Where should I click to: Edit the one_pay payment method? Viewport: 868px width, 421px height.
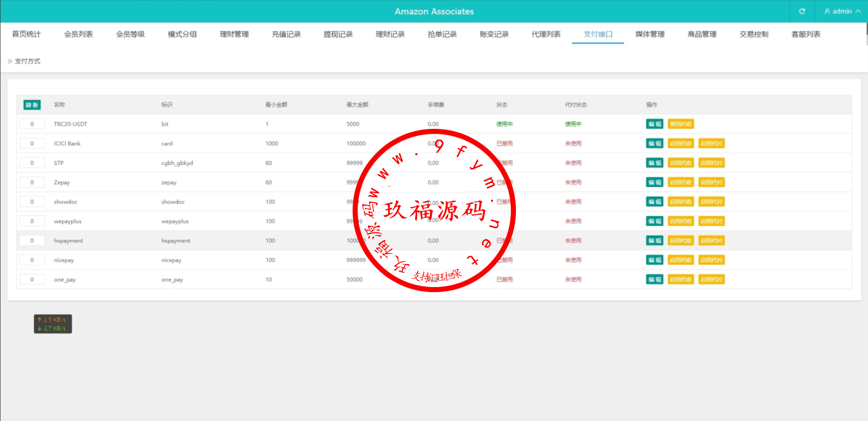(x=655, y=280)
